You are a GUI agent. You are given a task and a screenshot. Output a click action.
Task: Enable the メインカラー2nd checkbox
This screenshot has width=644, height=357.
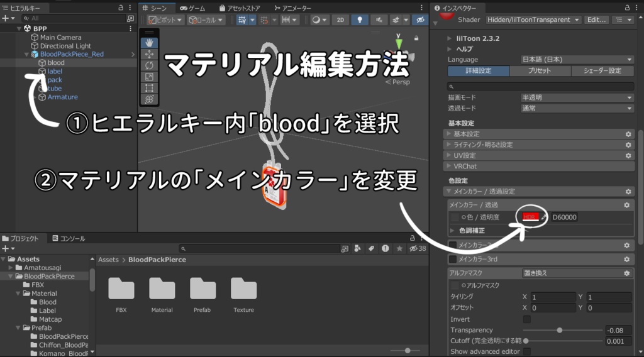point(453,245)
